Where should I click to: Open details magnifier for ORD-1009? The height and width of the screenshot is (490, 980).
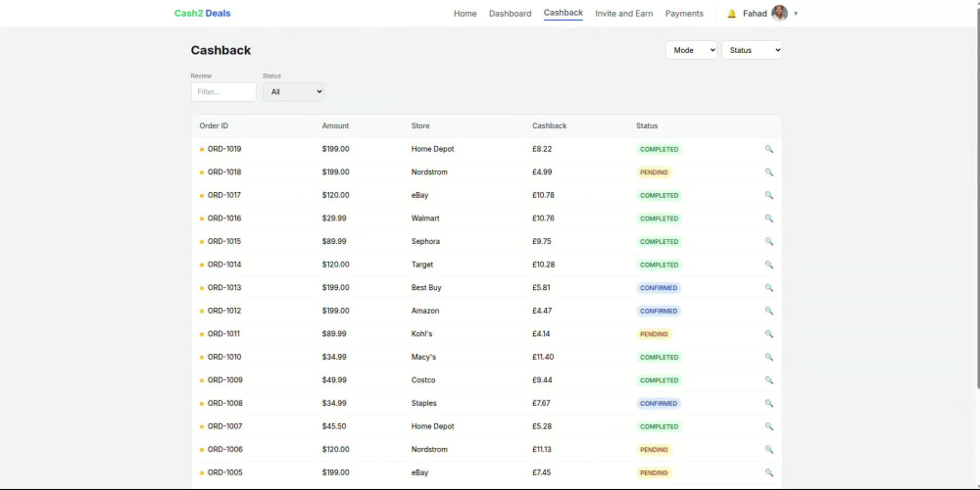coord(768,380)
